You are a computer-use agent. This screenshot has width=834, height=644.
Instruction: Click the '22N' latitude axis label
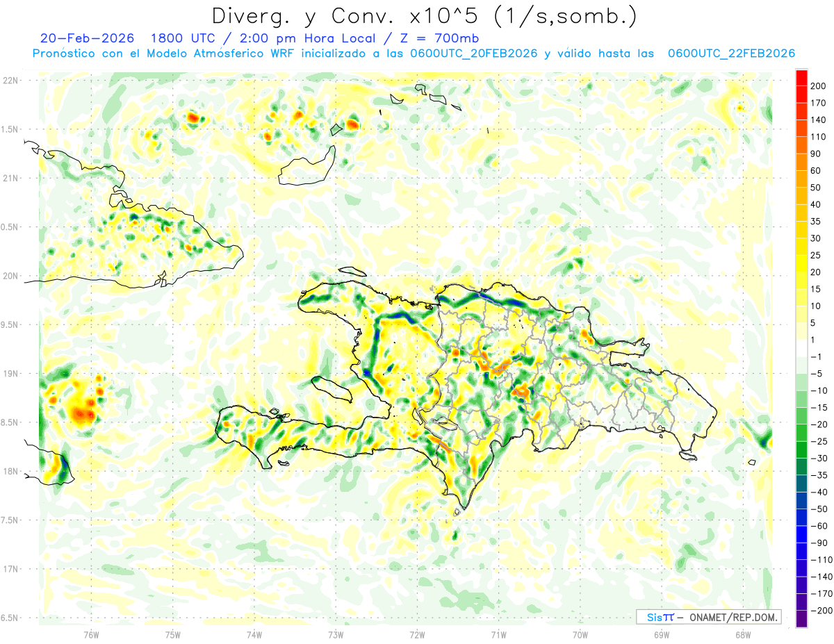(12, 81)
